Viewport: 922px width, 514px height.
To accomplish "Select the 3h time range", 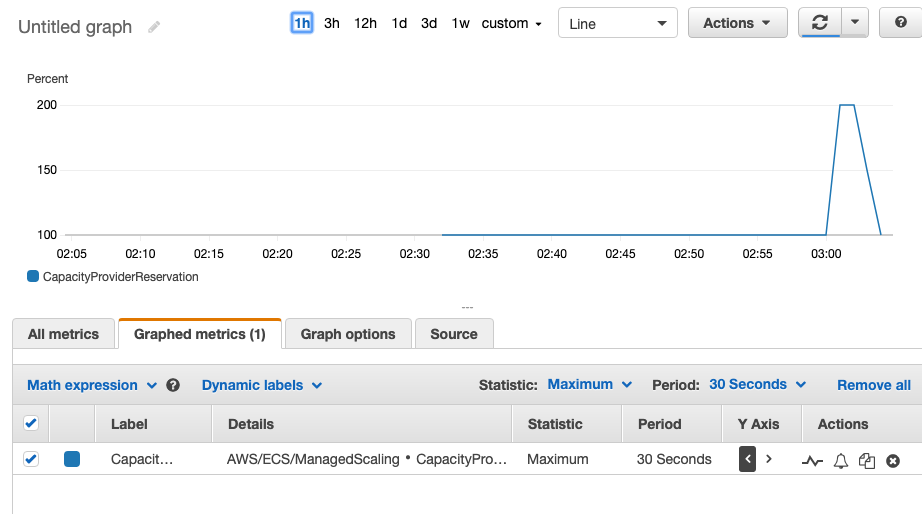I will [x=332, y=23].
